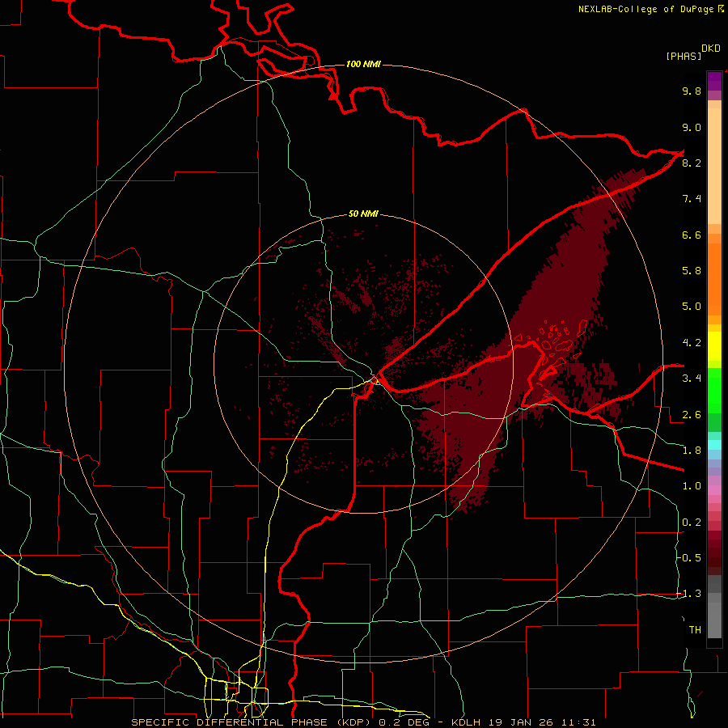Click the 50 NMI range ring label
The height and width of the screenshot is (728, 728).
click(363, 214)
